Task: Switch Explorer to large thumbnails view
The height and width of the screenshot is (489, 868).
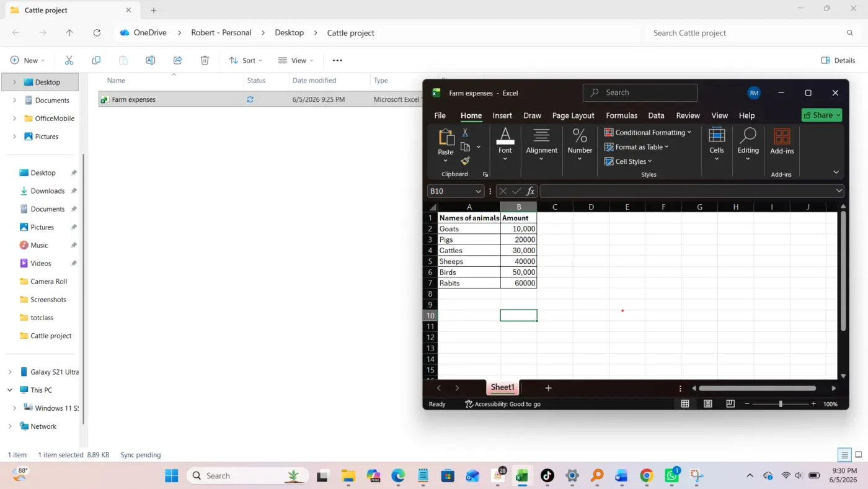Action: coord(857,455)
